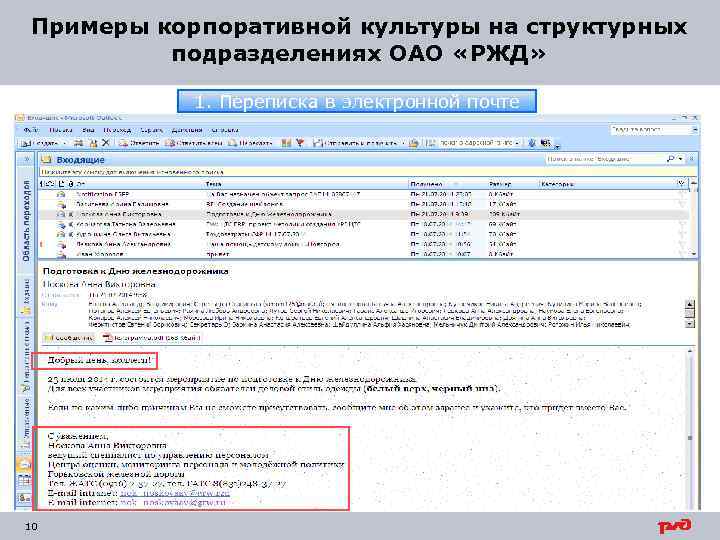Open the internet e-mail address link
Viewport: 720px width, 540px height.
tap(173, 503)
